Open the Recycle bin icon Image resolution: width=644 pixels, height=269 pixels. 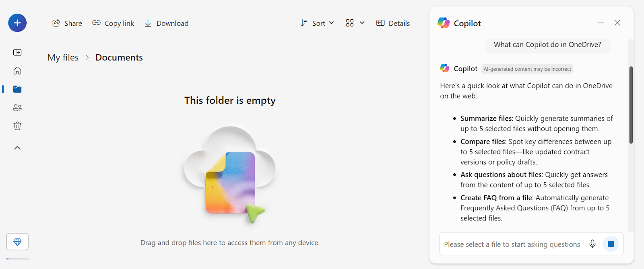(17, 126)
